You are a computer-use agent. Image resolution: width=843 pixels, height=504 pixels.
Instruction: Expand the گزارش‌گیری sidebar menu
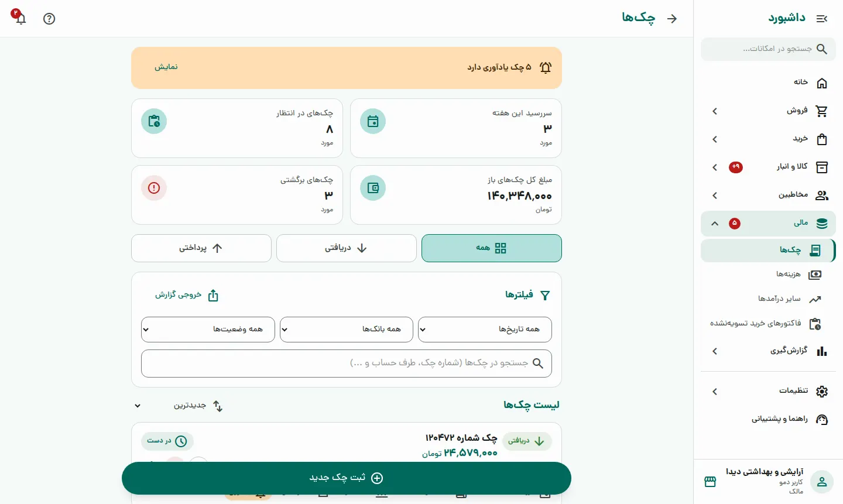768,351
